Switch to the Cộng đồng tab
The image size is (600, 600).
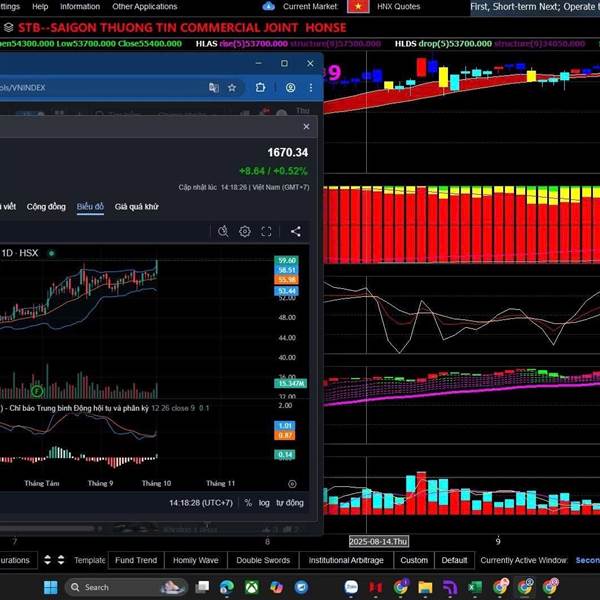[x=46, y=207]
